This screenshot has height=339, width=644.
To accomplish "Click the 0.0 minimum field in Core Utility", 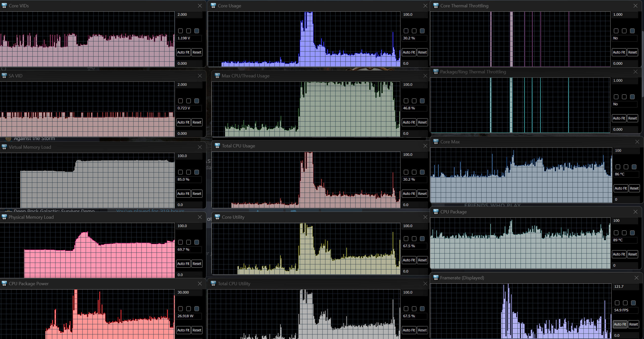I will pyautogui.click(x=415, y=271).
